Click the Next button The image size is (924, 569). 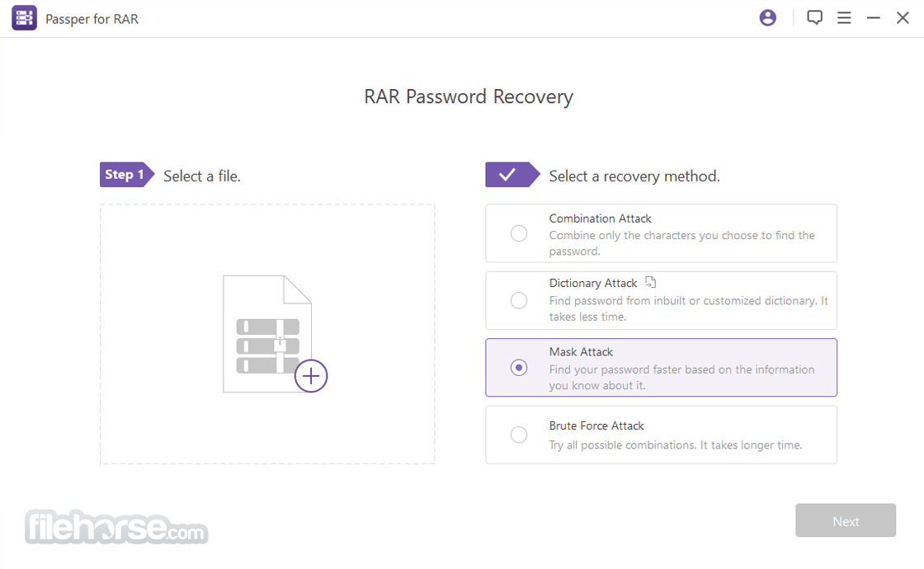click(x=845, y=520)
